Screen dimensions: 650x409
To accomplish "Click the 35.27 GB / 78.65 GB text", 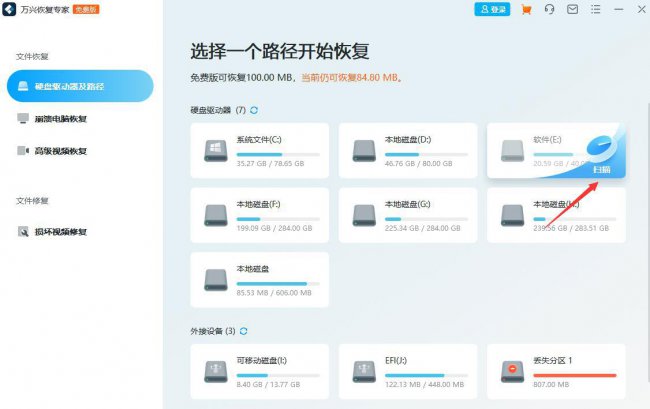I will [270, 163].
